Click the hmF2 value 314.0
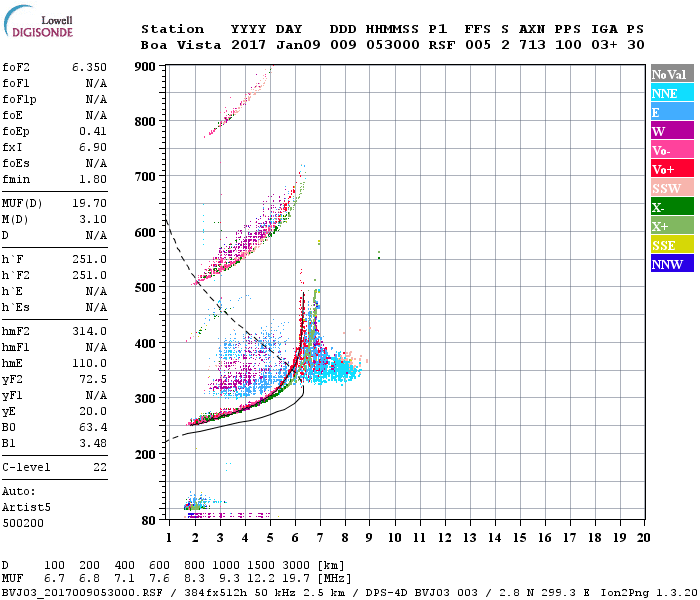700x600 pixels. click(x=89, y=331)
